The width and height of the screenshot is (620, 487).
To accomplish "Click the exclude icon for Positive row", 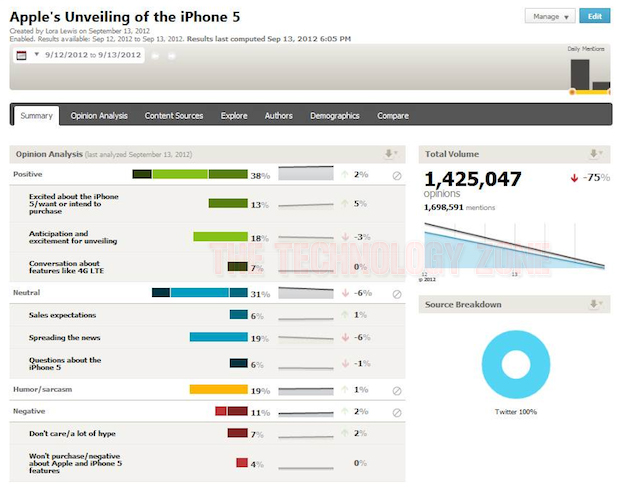I will 397,176.
